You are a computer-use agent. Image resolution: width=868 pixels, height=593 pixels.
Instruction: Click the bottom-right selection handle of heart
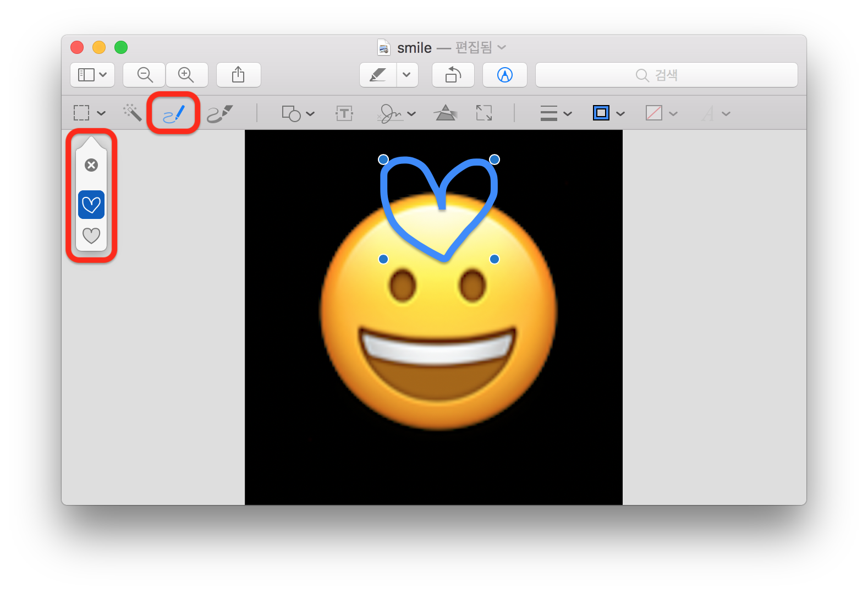coord(495,259)
